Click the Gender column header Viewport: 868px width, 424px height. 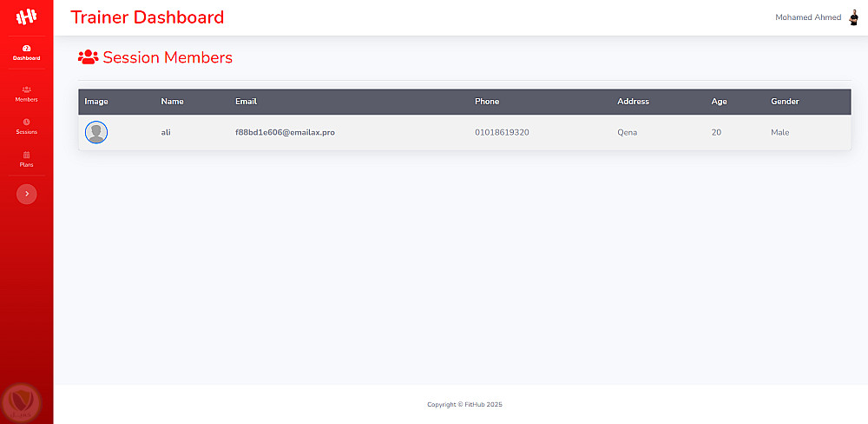[x=785, y=102]
